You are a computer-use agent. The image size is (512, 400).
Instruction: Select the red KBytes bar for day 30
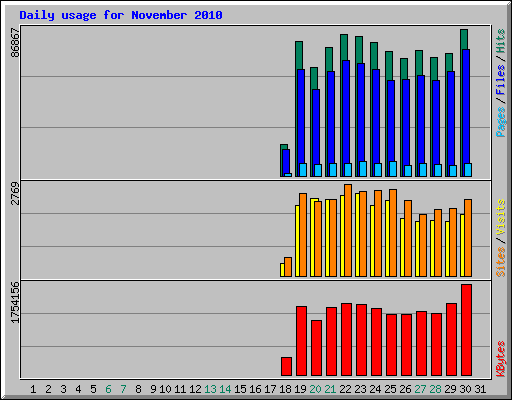(466, 330)
